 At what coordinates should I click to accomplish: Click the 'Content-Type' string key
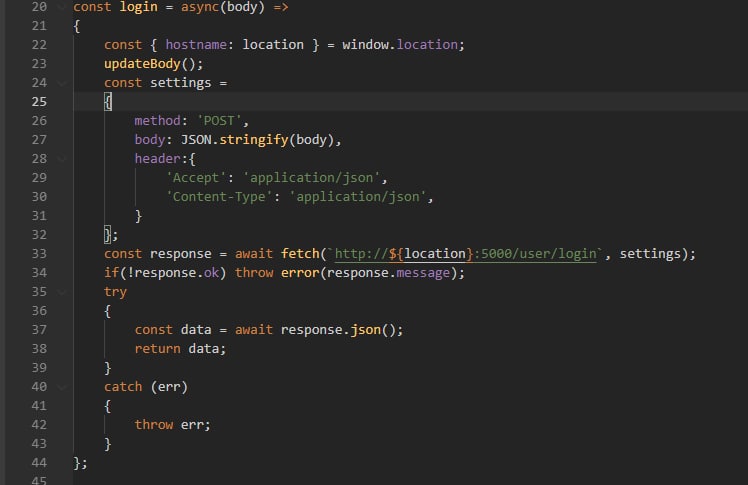[x=219, y=197]
